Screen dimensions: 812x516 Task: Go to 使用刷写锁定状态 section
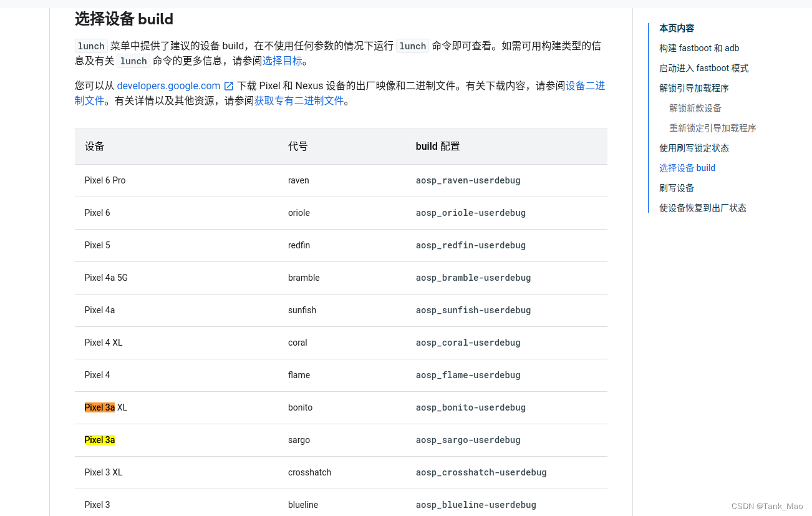pos(694,148)
